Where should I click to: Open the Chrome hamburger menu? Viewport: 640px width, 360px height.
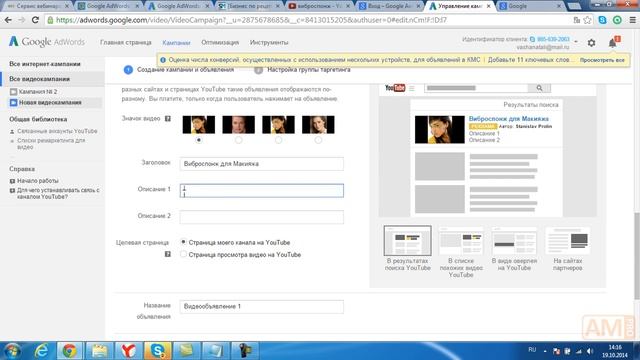[x=632, y=20]
